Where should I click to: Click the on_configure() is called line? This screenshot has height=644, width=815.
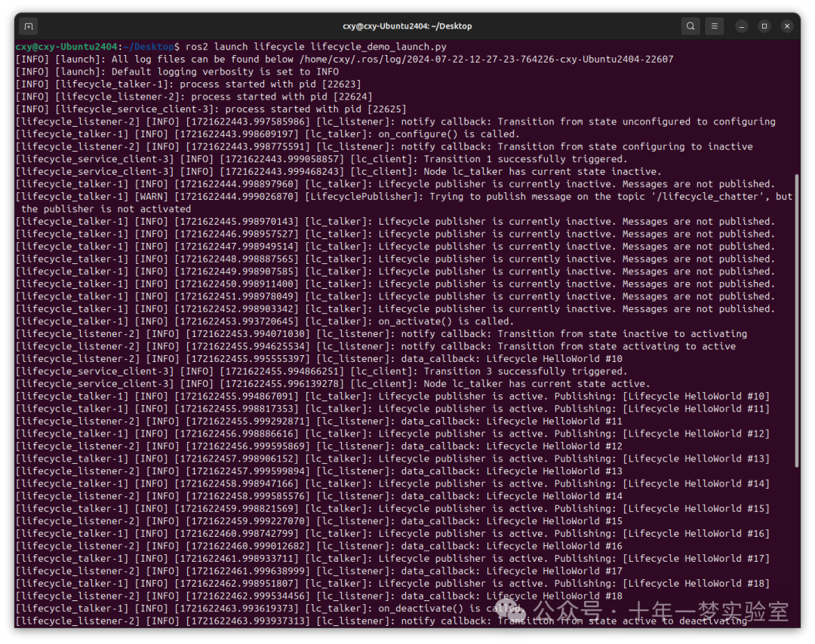click(268, 134)
